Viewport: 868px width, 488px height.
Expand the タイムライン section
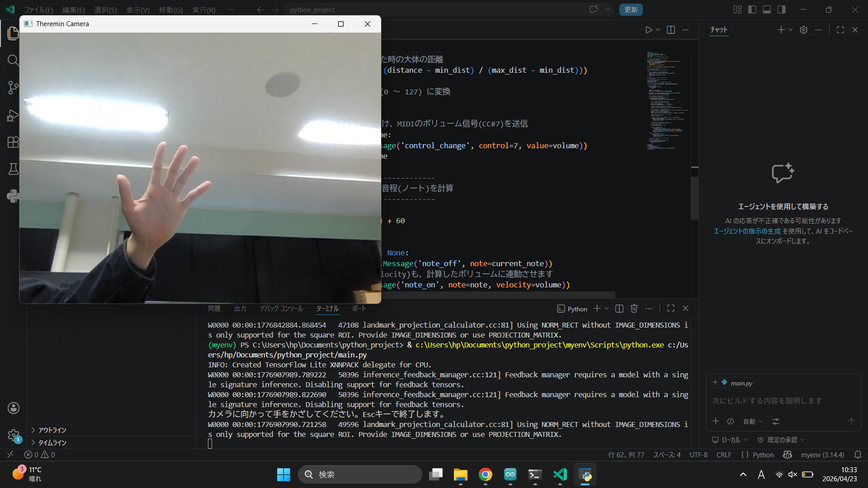click(x=52, y=443)
